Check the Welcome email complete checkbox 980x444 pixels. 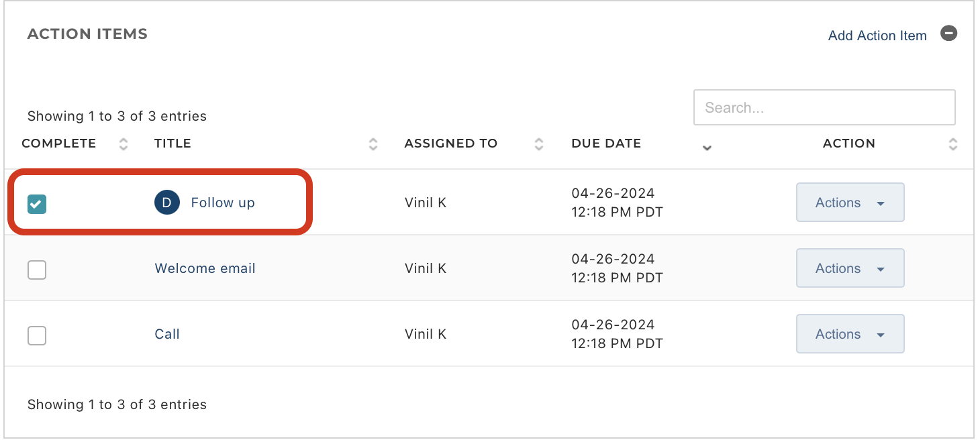(x=37, y=270)
